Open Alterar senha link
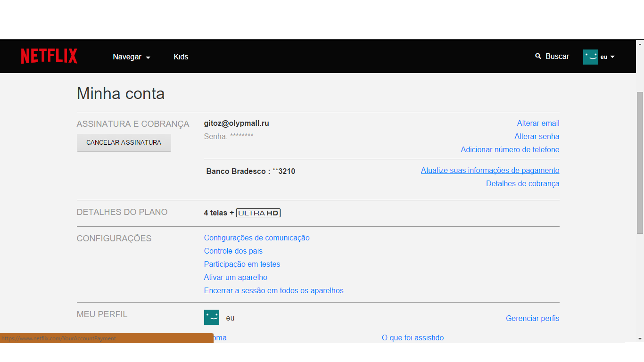Image resolution: width=644 pixels, height=362 pixels. pyautogui.click(x=537, y=136)
